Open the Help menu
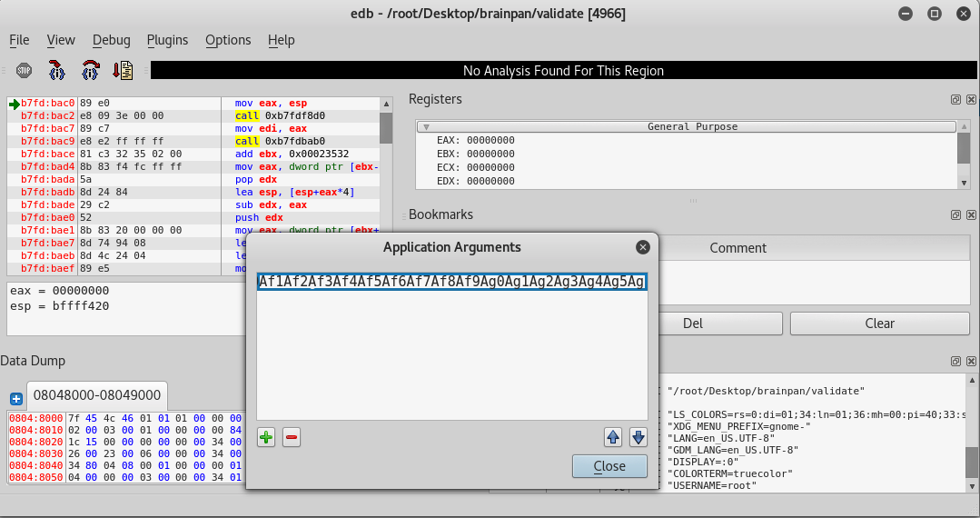Screen dimensions: 980x518 coord(282,40)
